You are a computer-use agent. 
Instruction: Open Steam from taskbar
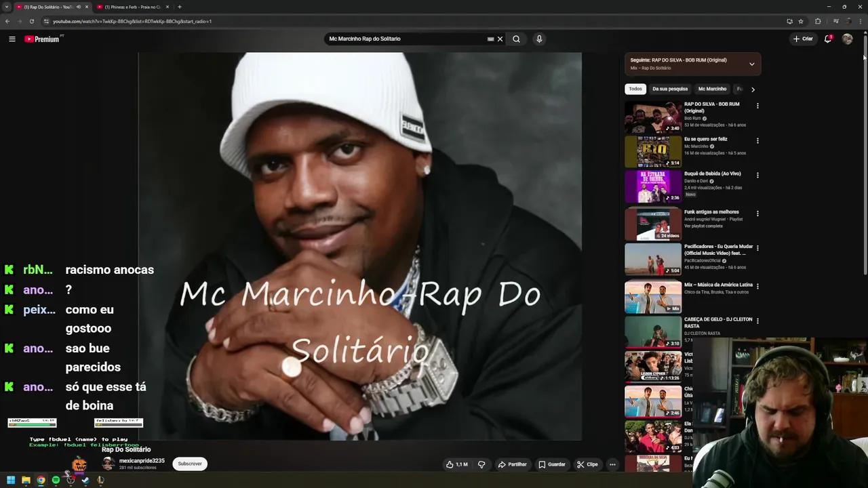85,481
